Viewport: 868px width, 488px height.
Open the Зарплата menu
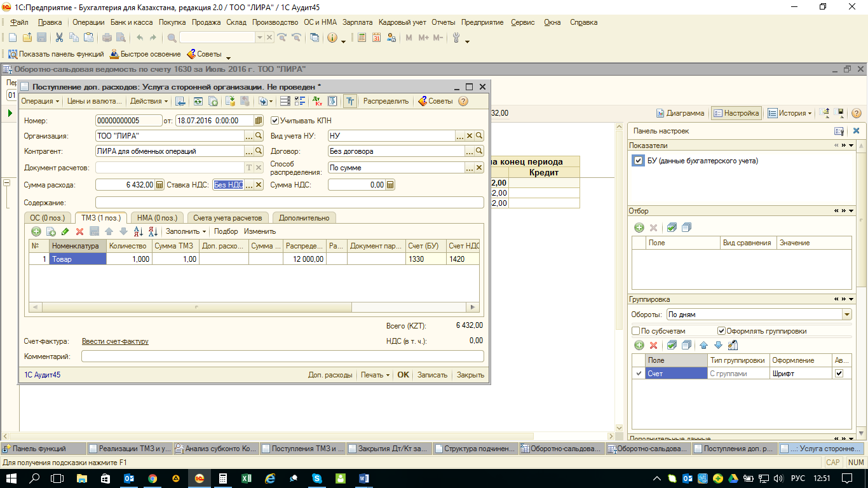(x=357, y=22)
